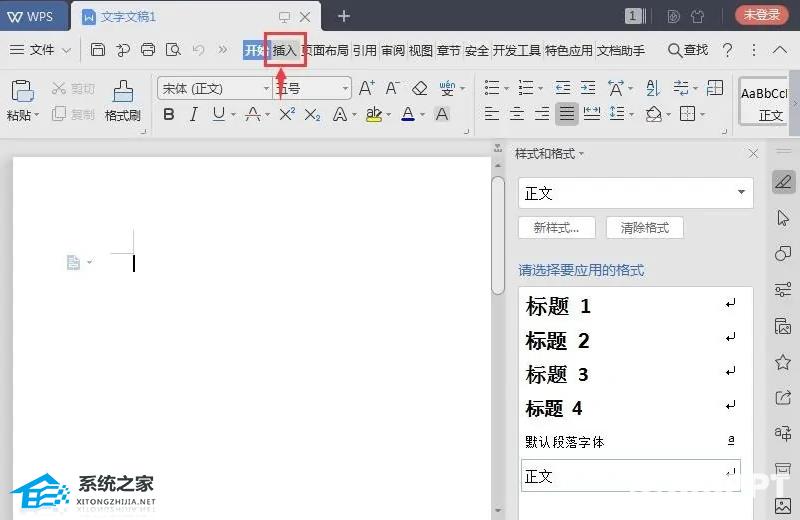This screenshot has height=520, width=800.
Task: Toggle the styles pen icon in sidebar
Action: tap(783, 182)
